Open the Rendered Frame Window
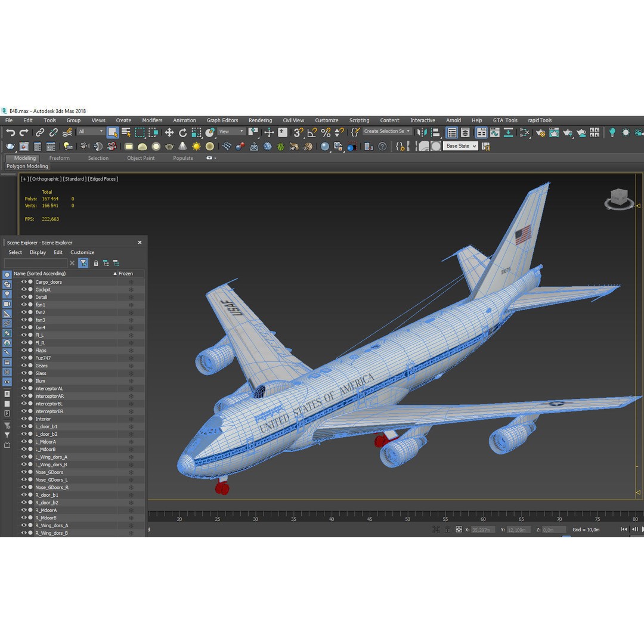This screenshot has width=644, height=644. tap(554, 132)
